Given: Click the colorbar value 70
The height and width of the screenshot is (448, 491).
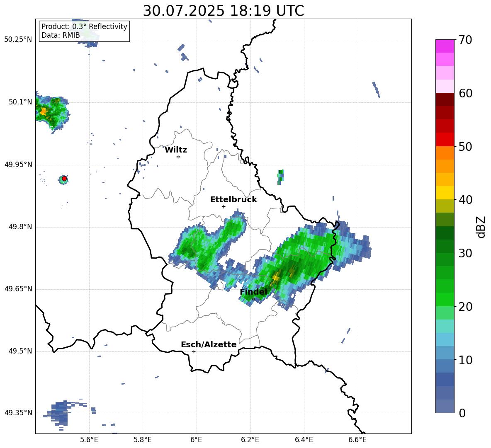Looking at the screenshot, I should [x=465, y=40].
